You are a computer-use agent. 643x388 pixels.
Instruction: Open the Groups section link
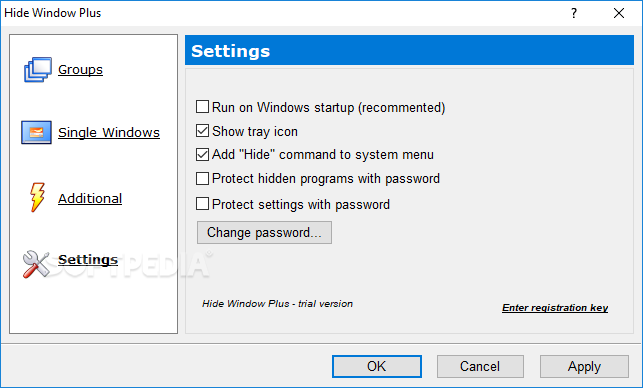(80, 70)
